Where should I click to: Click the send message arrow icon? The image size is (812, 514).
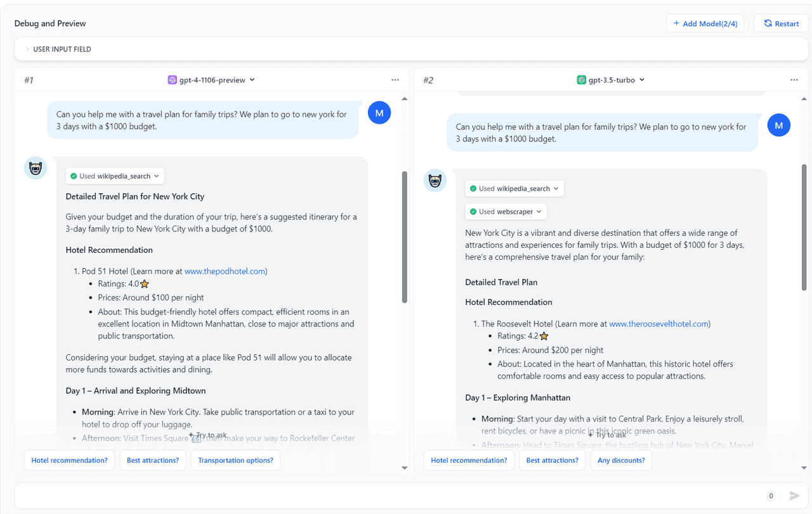point(794,496)
